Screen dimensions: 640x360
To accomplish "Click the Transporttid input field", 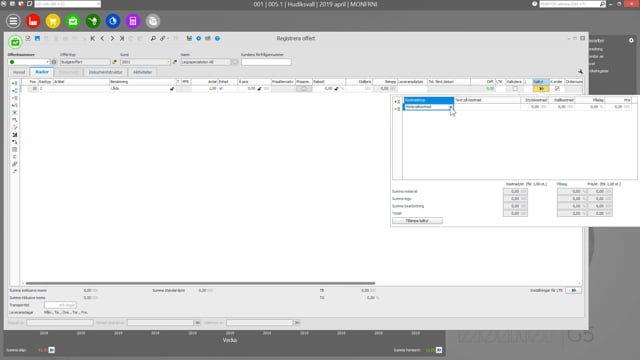I will (60, 305).
